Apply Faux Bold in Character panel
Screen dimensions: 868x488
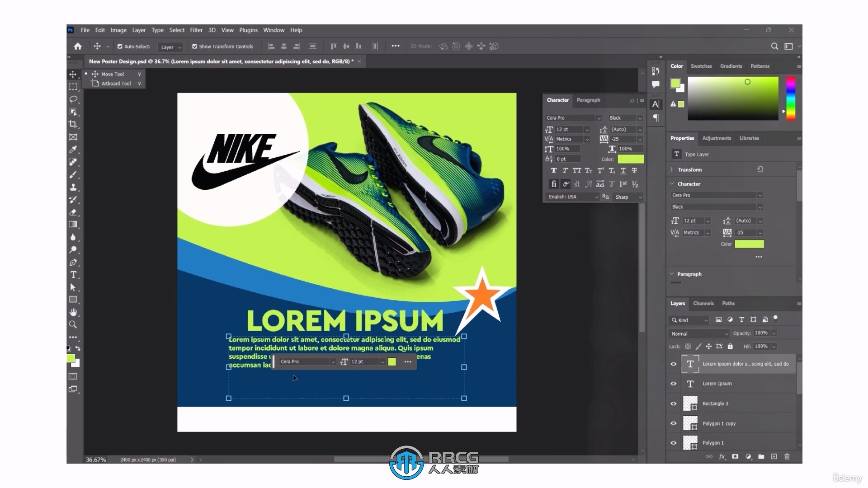pyautogui.click(x=554, y=170)
